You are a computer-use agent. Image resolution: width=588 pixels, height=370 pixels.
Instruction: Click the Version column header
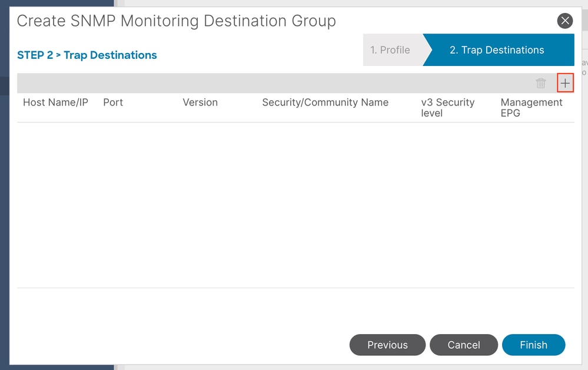pyautogui.click(x=200, y=103)
